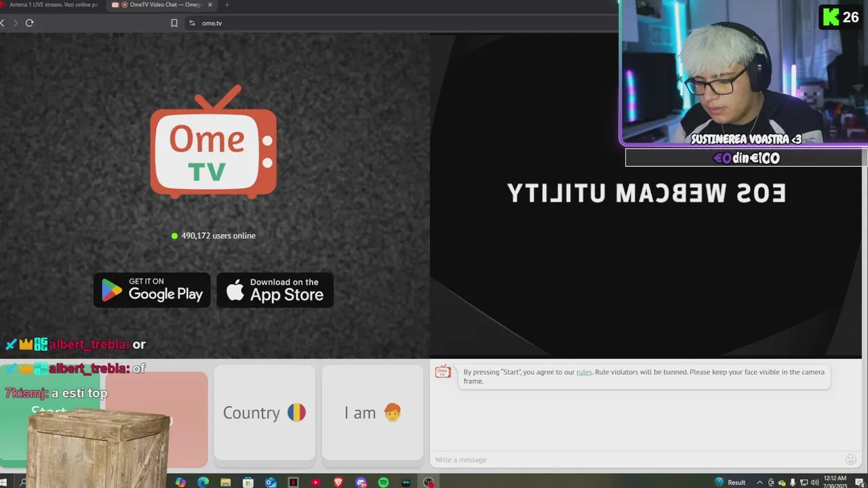Click the Kick viewer count badge
Viewport: 868px width, 488px height.
click(842, 17)
